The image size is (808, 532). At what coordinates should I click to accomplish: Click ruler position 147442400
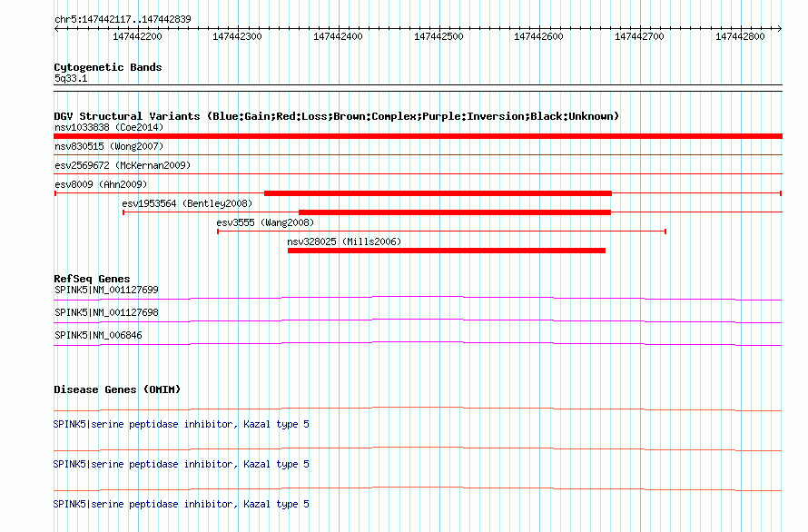[x=338, y=36]
